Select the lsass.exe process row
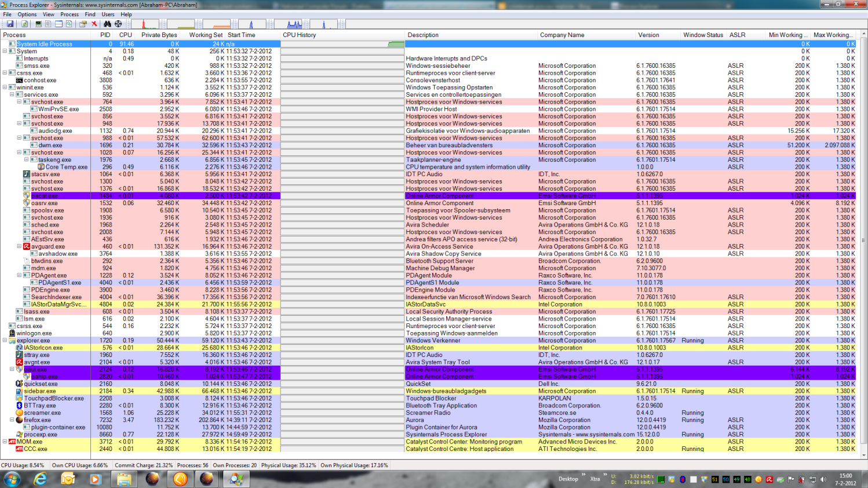The width and height of the screenshot is (868, 488). (429, 311)
